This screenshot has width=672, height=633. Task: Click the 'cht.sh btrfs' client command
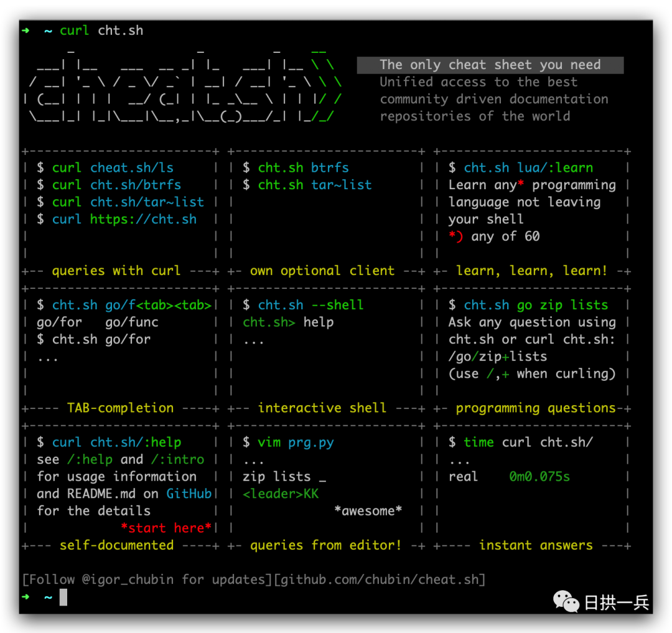[x=304, y=168]
